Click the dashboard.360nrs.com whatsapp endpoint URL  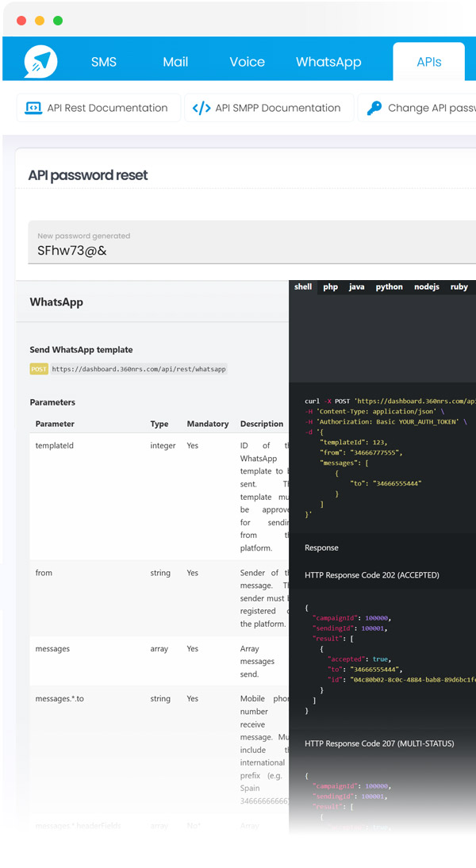click(138, 369)
